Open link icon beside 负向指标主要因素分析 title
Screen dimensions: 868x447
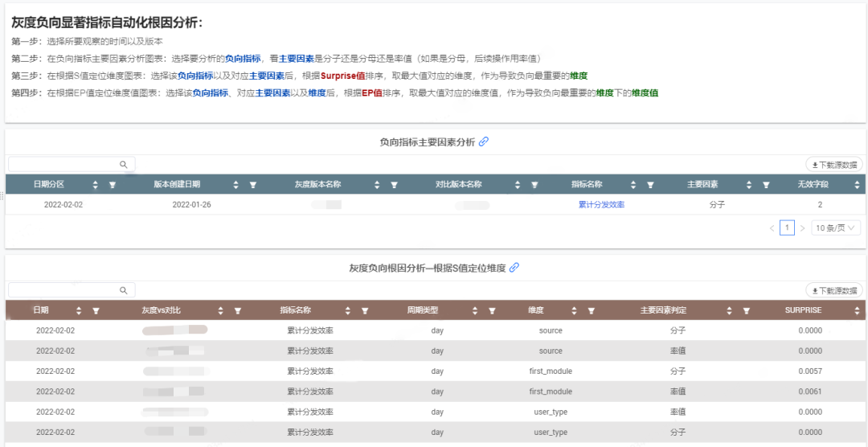pos(483,141)
